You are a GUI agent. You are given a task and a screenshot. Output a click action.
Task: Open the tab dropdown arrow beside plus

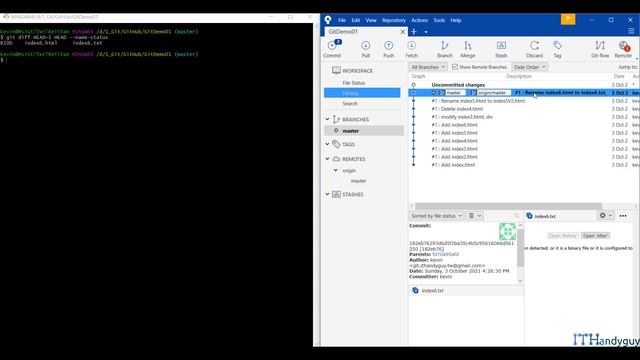[x=426, y=32]
